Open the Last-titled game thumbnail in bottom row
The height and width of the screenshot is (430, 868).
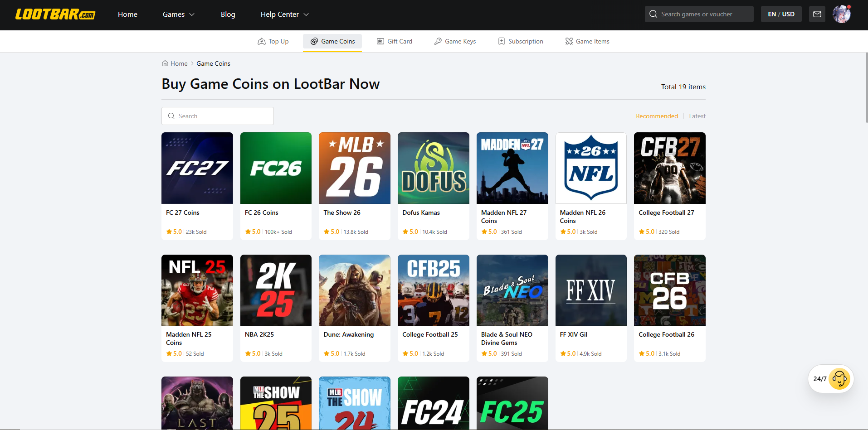tap(197, 403)
